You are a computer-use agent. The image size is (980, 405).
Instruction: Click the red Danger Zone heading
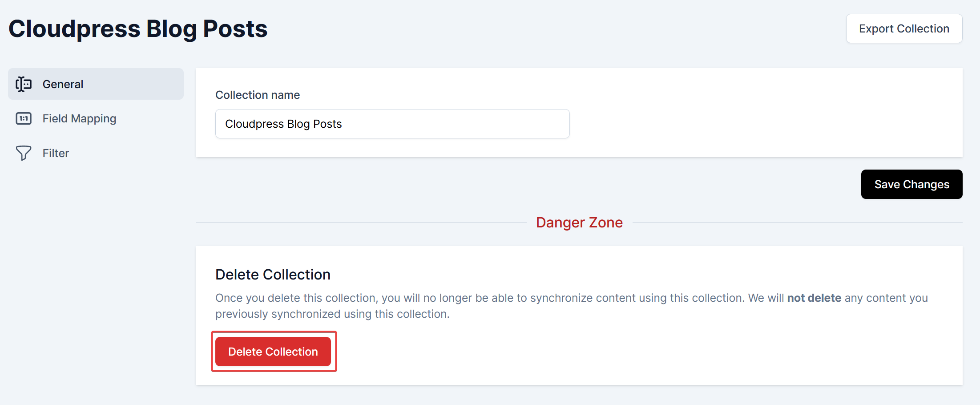tap(579, 223)
